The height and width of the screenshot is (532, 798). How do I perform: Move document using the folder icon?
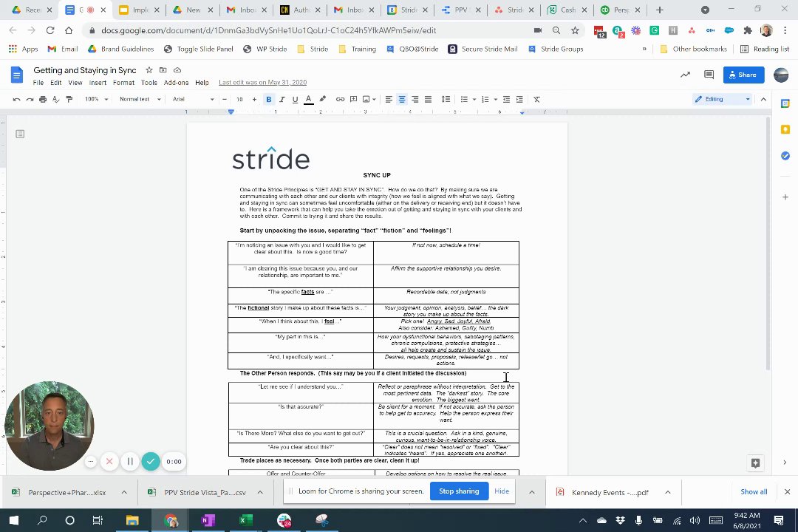[x=163, y=69]
